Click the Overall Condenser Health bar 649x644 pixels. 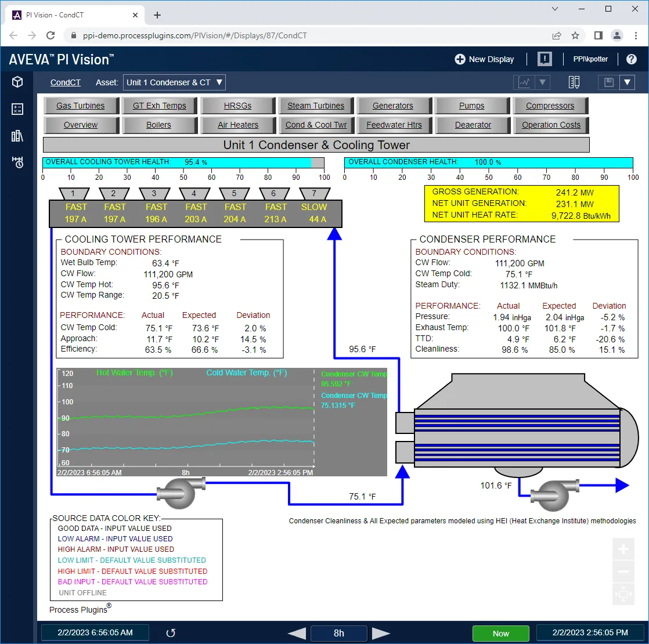click(x=489, y=162)
